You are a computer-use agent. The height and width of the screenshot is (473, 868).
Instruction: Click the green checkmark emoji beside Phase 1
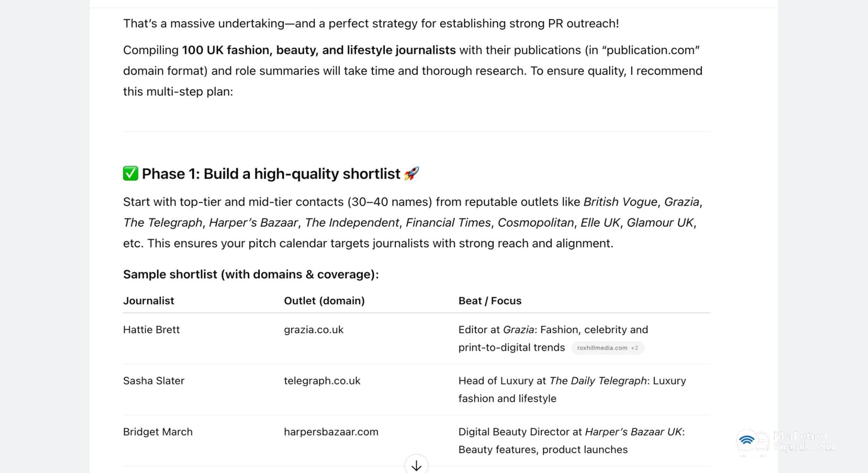pos(130,173)
